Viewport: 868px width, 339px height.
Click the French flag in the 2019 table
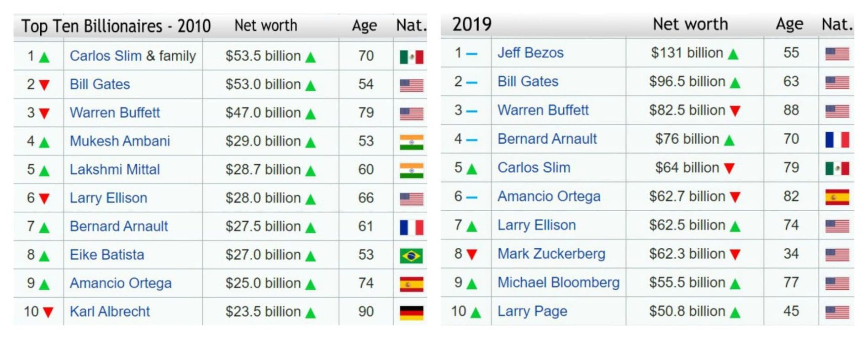click(837, 140)
